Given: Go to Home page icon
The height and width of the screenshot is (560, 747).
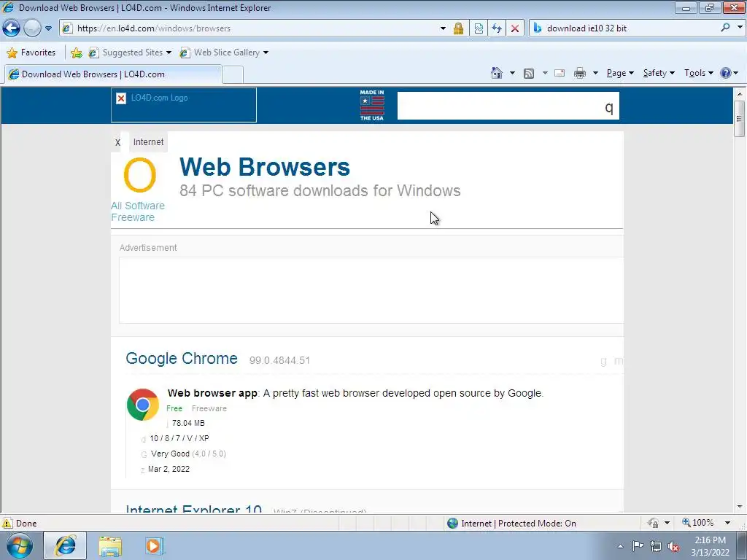Looking at the screenshot, I should click(x=497, y=73).
